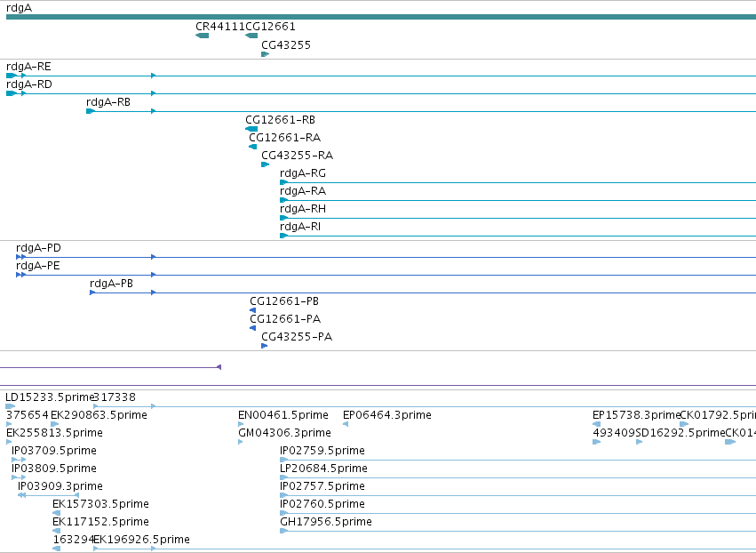Open the EK255813.5prime EST
The width and height of the screenshot is (756, 553).
pyautogui.click(x=9, y=442)
